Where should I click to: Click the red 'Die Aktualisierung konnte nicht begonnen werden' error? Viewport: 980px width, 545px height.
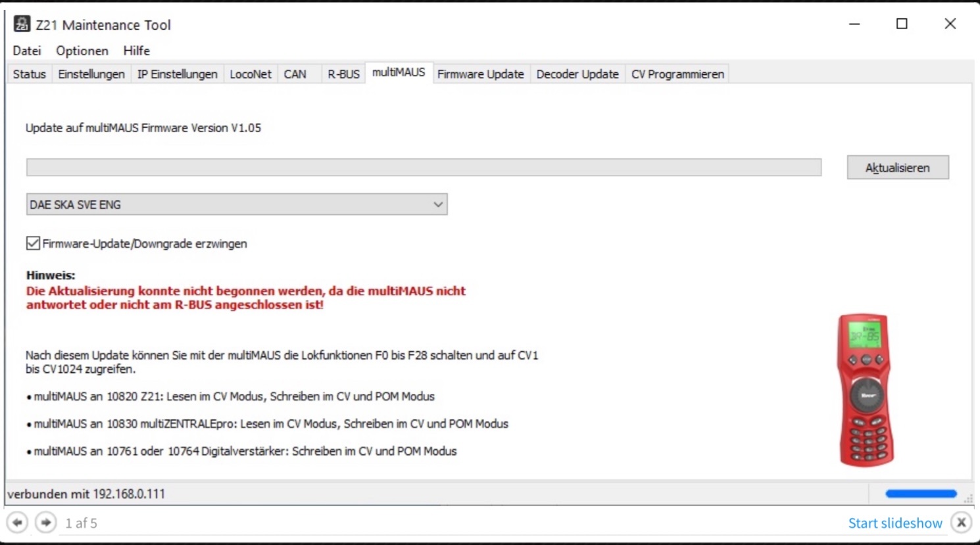pyautogui.click(x=246, y=298)
